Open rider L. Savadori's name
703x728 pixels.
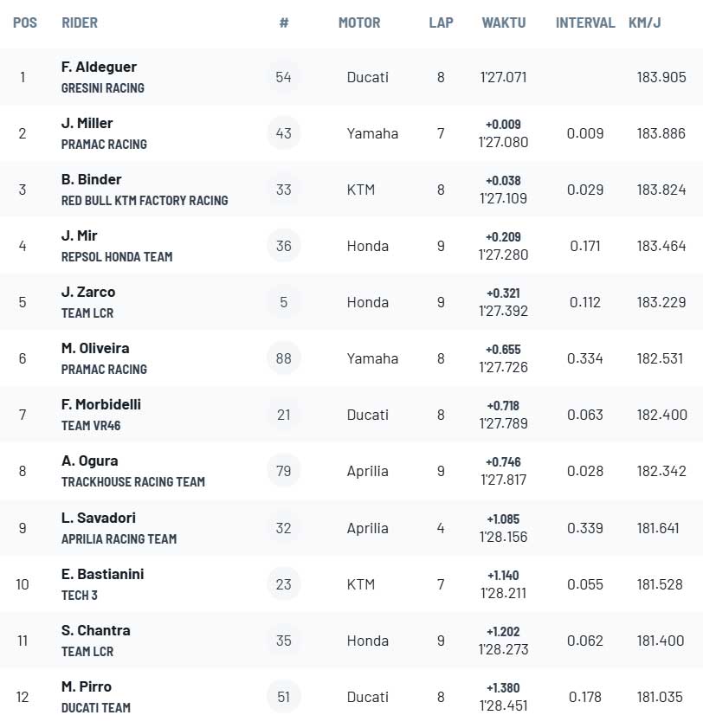coord(98,518)
